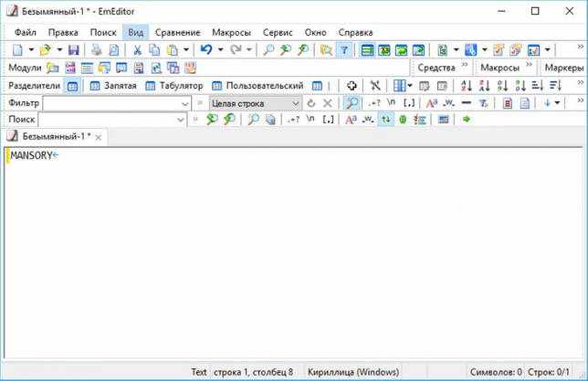Click the crosshair plus icon in Разделители toolbar
The image size is (588, 381).
[352, 86]
